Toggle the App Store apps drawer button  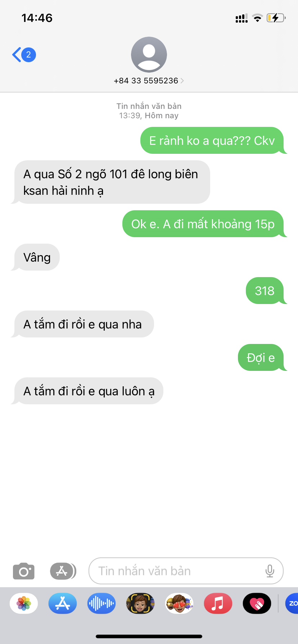pos(62,571)
